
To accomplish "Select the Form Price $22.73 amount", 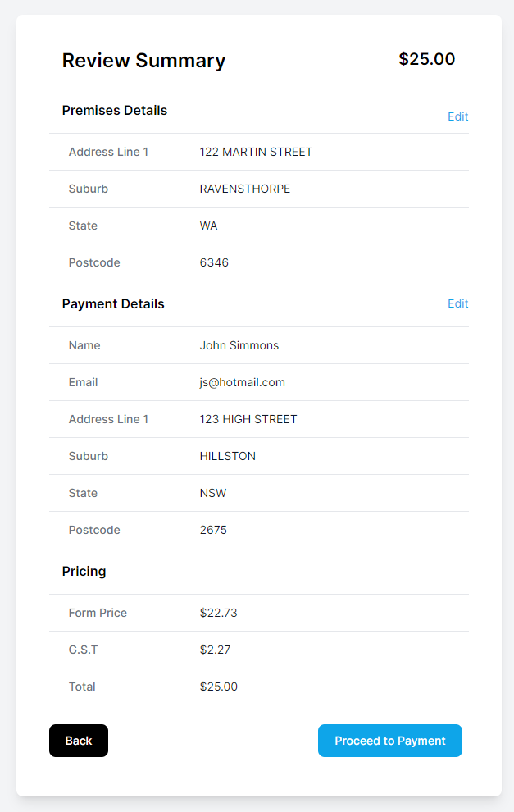I will [x=218, y=613].
